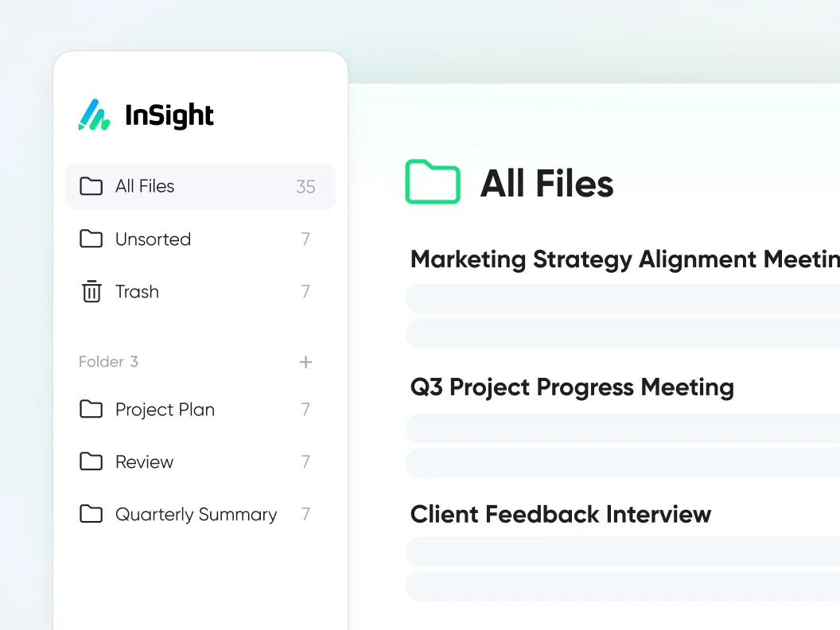
Task: Open the Q3 Project Progress Meeting file
Action: (x=572, y=387)
